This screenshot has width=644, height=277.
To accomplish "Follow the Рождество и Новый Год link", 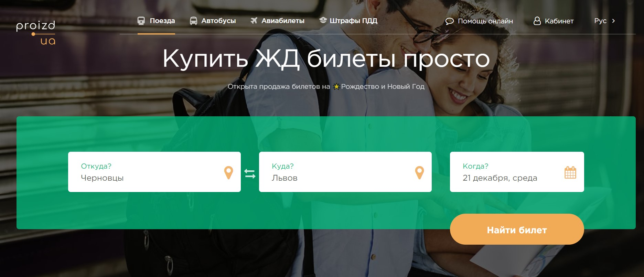I will pyautogui.click(x=383, y=87).
